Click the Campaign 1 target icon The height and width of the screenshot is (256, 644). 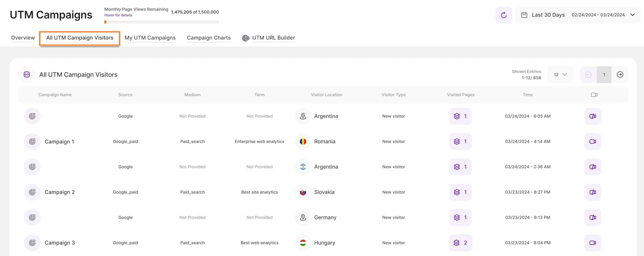[x=32, y=142]
